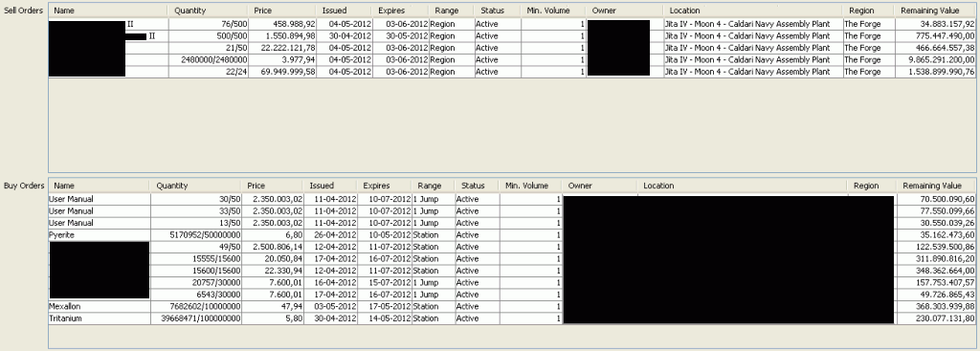Select sell order quantity 2480000/2480000
980x351 pixels.
coord(512,59)
